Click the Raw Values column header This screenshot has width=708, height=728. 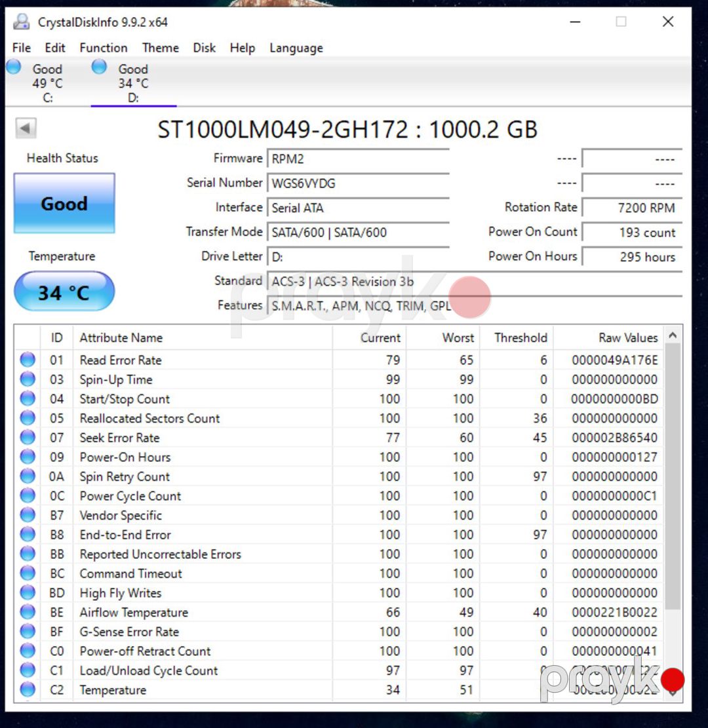[x=608, y=337]
